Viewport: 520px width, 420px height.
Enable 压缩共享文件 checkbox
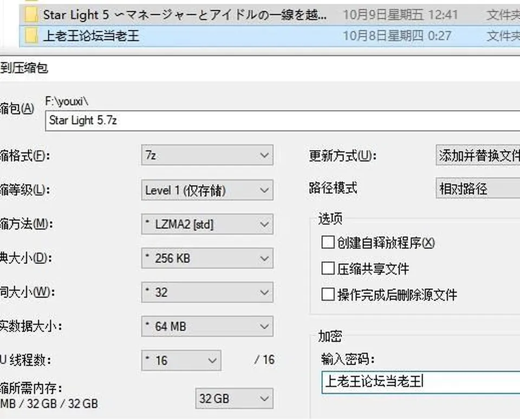click(x=328, y=268)
